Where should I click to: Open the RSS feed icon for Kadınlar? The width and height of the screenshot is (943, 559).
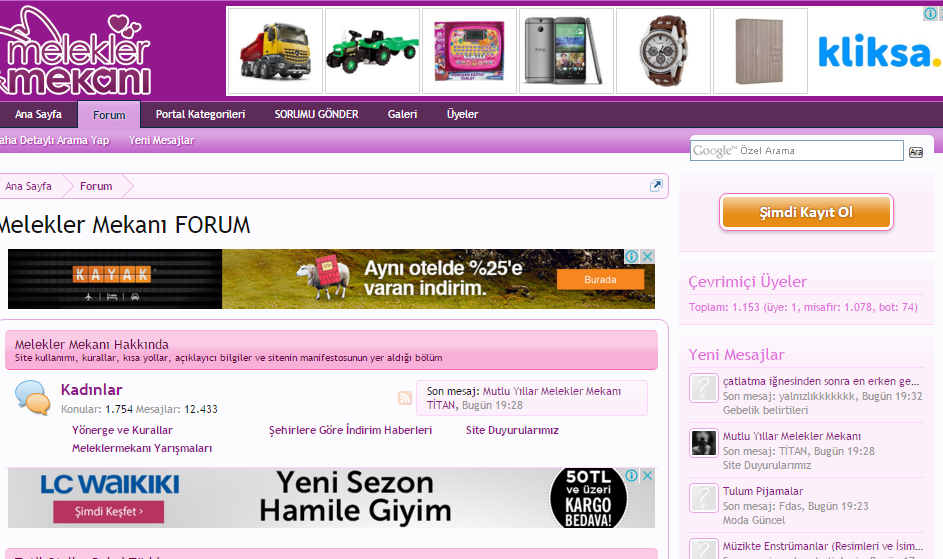tap(405, 398)
